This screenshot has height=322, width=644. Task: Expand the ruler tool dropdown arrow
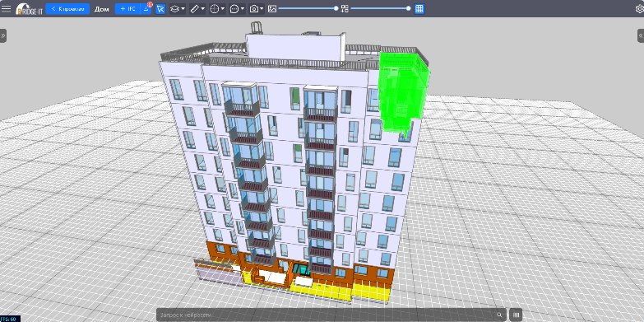[203, 8]
